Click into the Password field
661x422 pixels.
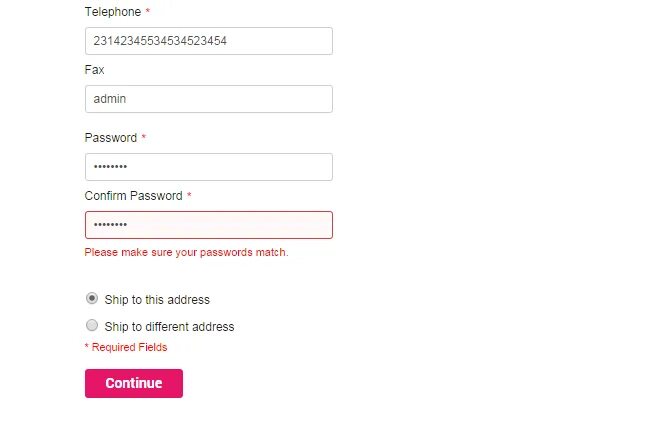[208, 167]
